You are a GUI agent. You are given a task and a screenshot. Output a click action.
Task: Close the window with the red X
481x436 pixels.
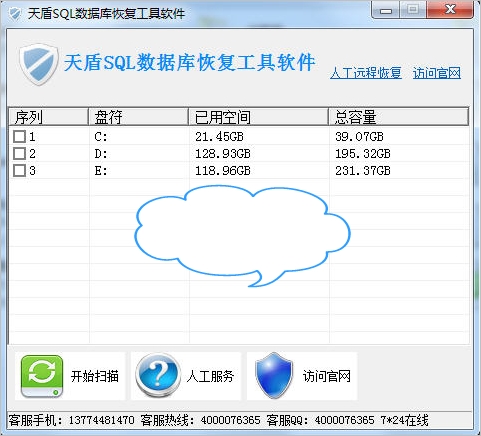[450, 10]
